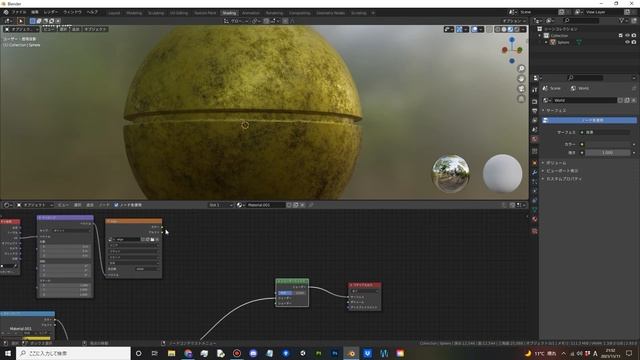The height and width of the screenshot is (360, 640).
Task: Select the Sphere object in outliner
Action: point(563,42)
